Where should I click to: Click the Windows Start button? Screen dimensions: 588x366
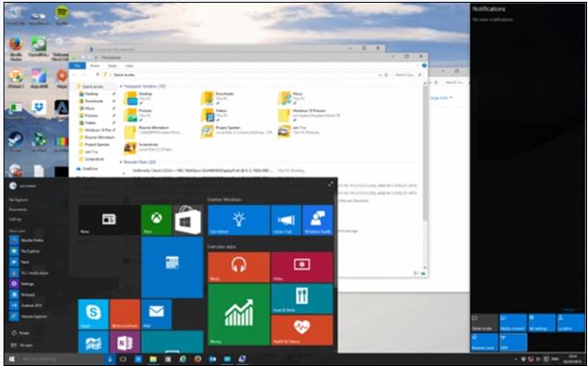pos(11,359)
